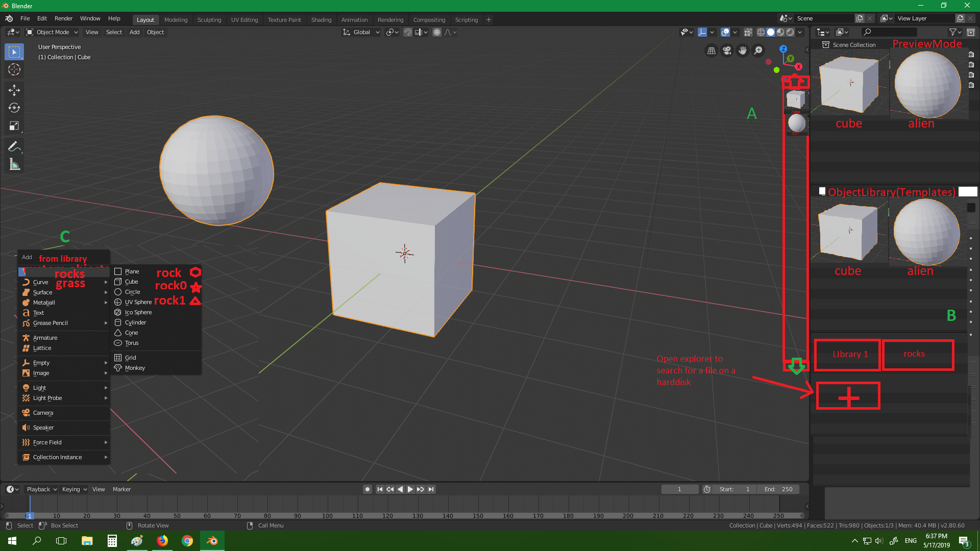Image resolution: width=980 pixels, height=551 pixels.
Task: Open the Render menu
Action: tap(63, 18)
